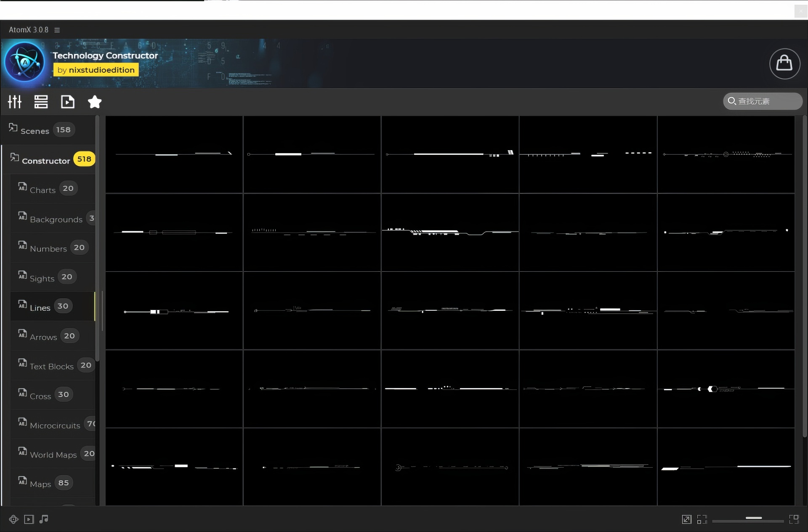Focus the element search field
This screenshot has width=808, height=532.
pyautogui.click(x=763, y=101)
